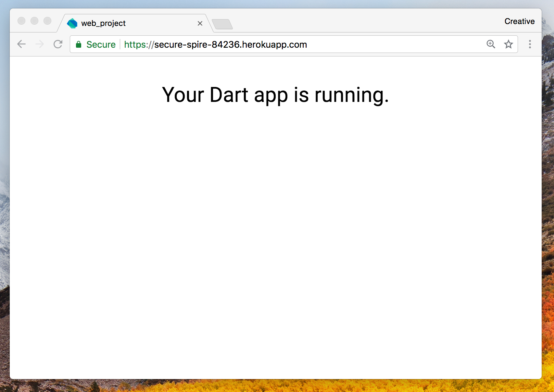
Task: Close the web_project tab
Action: pos(200,23)
